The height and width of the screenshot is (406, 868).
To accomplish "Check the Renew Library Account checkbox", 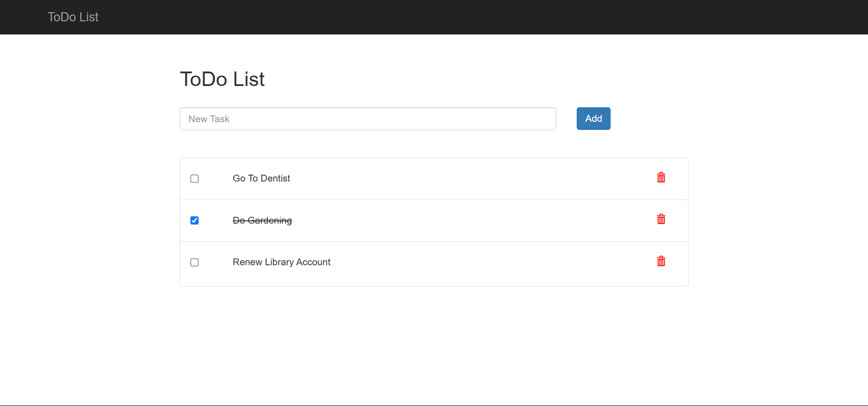I will click(x=194, y=263).
